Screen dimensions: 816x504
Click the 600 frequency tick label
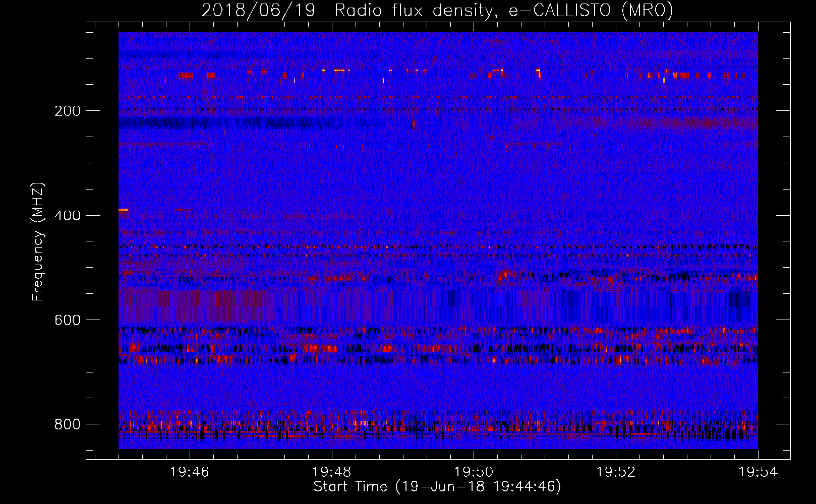click(68, 321)
